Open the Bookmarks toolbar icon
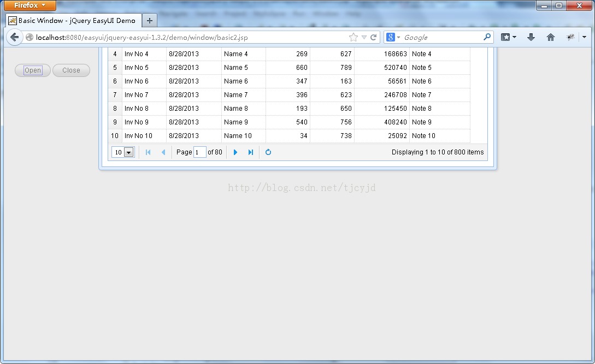 [505, 37]
